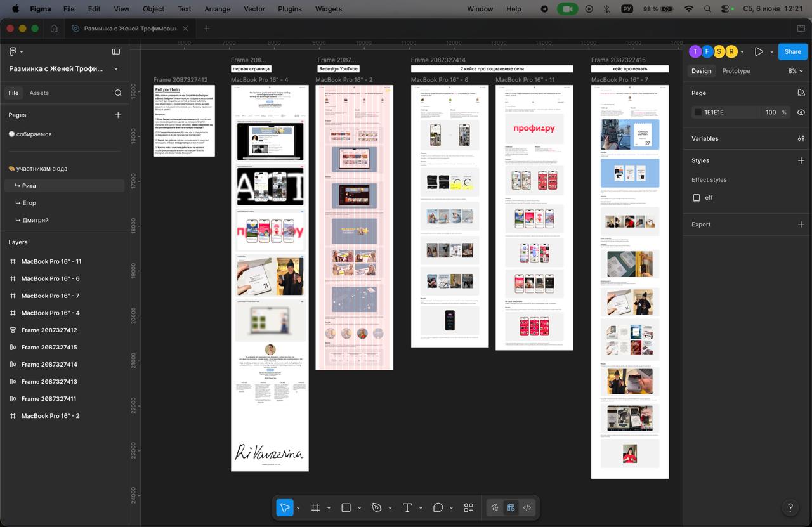Switch to the Assets tab

point(39,93)
